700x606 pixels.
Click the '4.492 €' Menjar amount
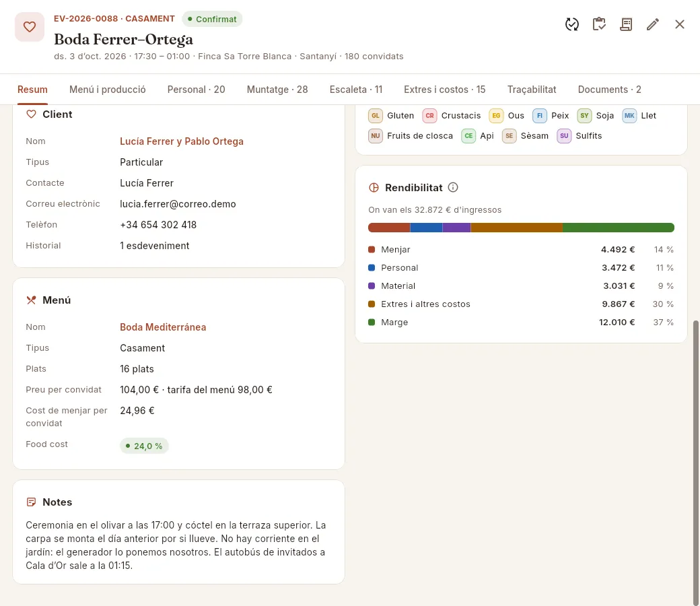click(x=618, y=250)
